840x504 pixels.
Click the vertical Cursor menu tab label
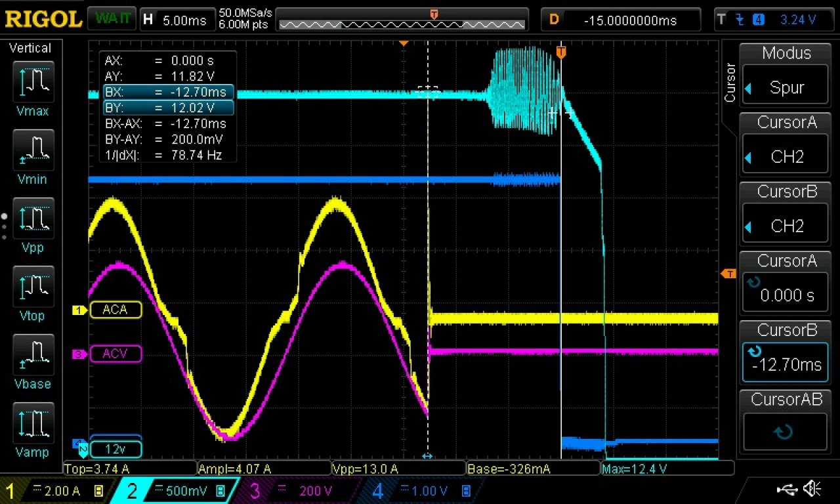pos(730,83)
